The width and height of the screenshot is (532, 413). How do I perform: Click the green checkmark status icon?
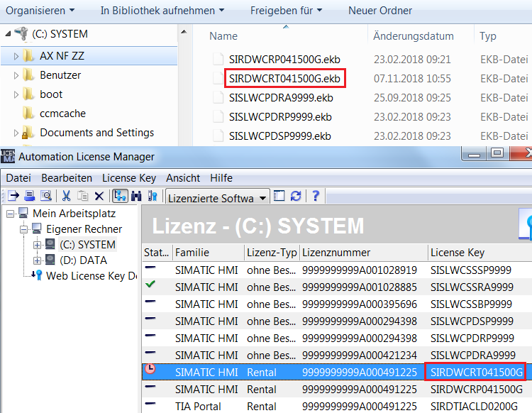(x=150, y=285)
